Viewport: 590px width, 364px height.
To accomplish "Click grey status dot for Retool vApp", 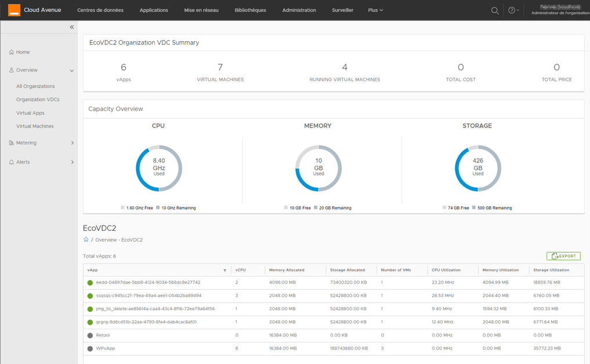I will click(90, 336).
